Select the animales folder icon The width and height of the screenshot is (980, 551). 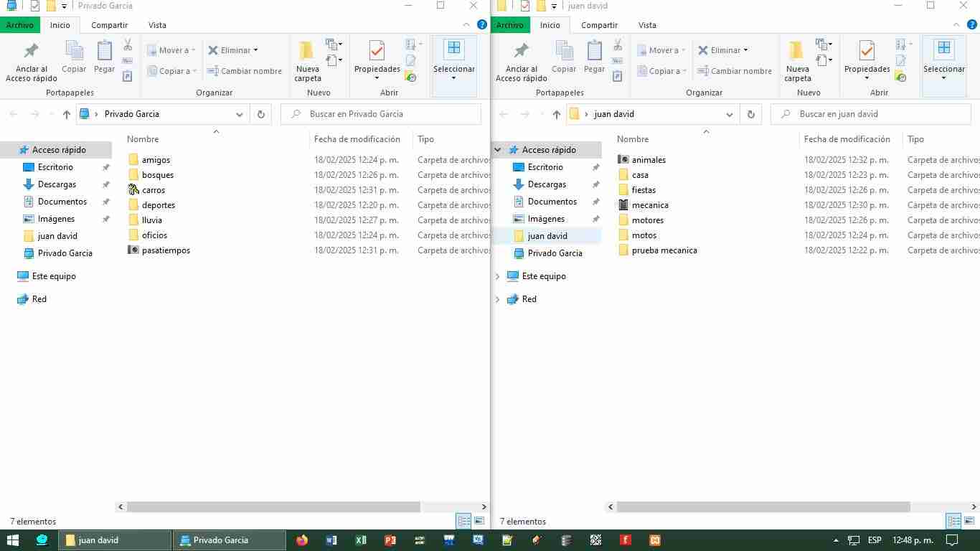pos(623,160)
